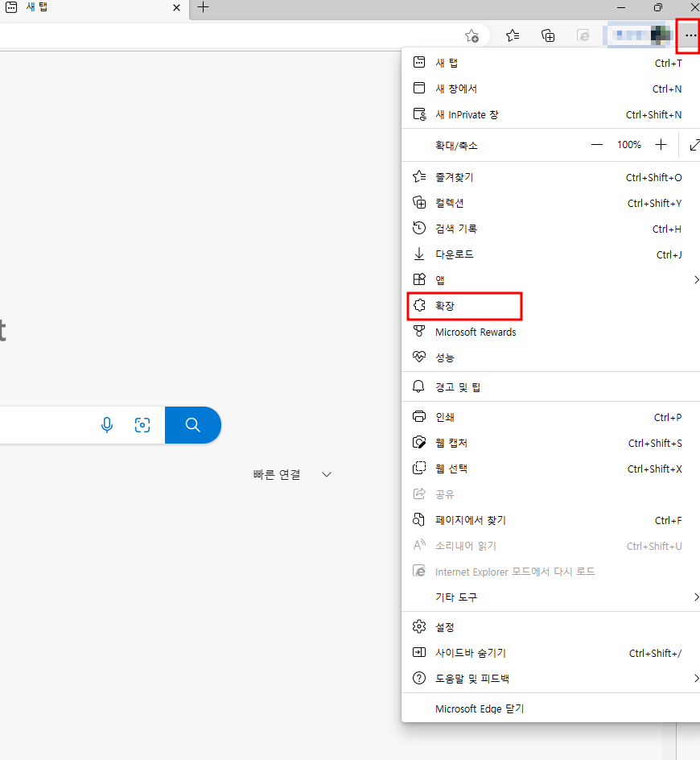Open a new tab with plus button
The image size is (700, 760).
(203, 7)
